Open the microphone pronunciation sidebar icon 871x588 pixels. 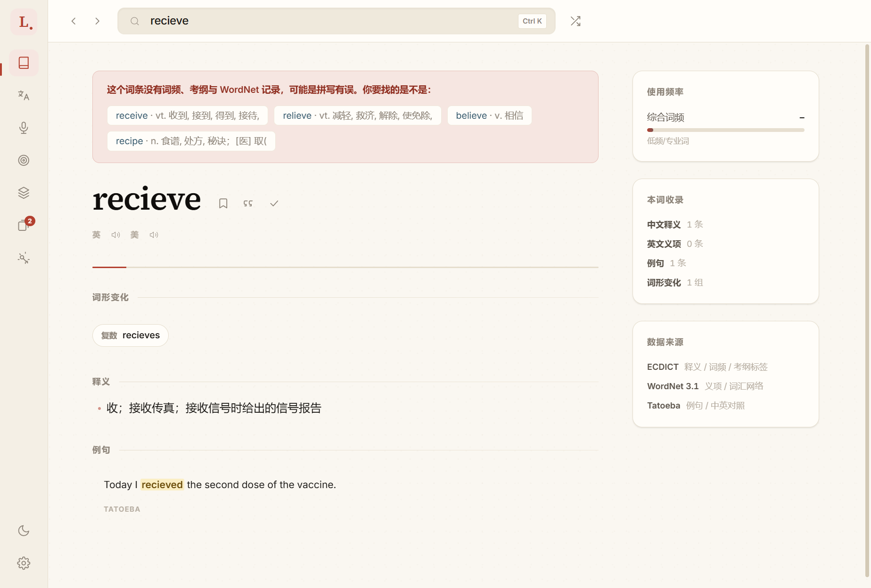coord(24,128)
